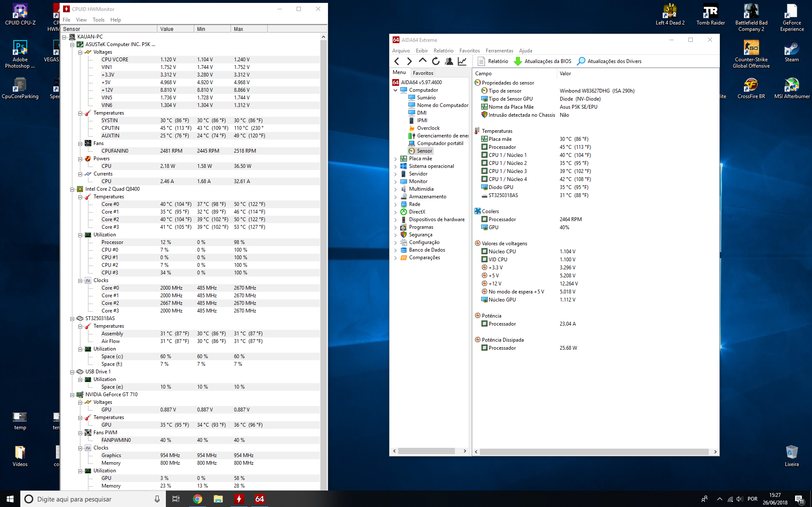Open Relatório menu in AIDA64 menu bar
Screen dimensions: 812x507
[x=443, y=51]
